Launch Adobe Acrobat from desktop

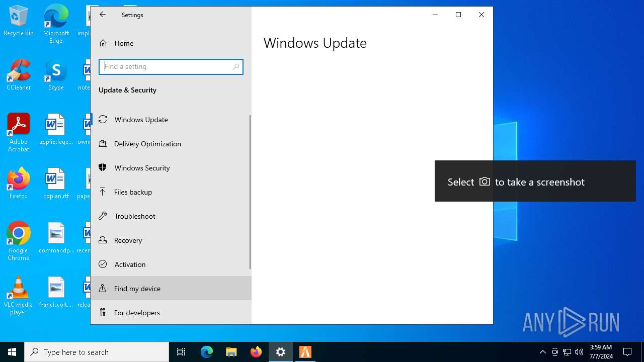tap(19, 133)
